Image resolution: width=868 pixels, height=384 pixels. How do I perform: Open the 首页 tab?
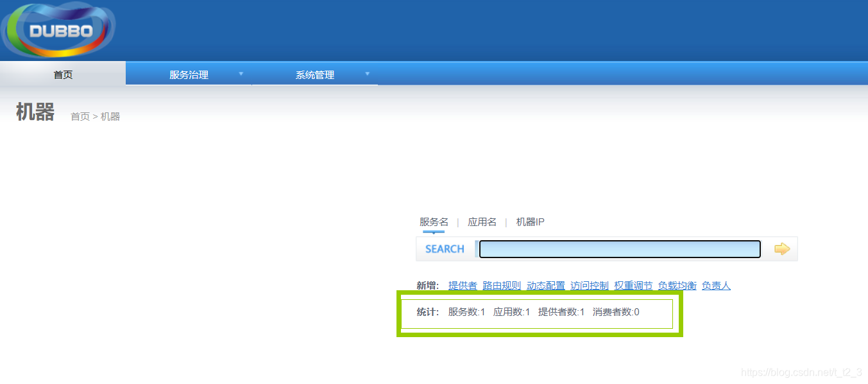click(63, 74)
